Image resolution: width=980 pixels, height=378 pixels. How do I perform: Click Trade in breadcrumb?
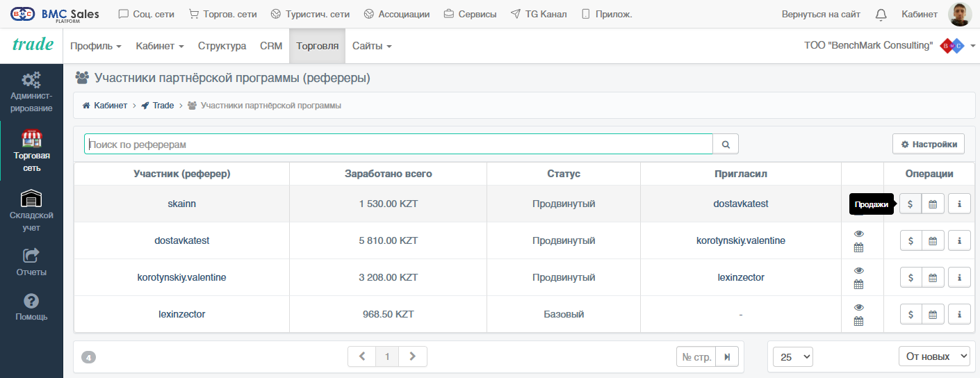pos(158,106)
